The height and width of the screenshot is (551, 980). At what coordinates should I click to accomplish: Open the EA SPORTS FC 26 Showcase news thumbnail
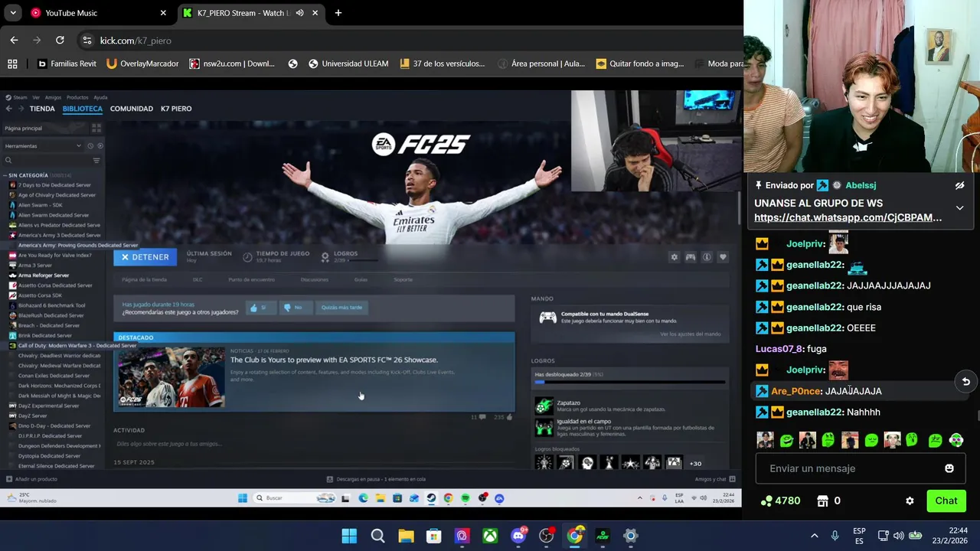(x=171, y=377)
